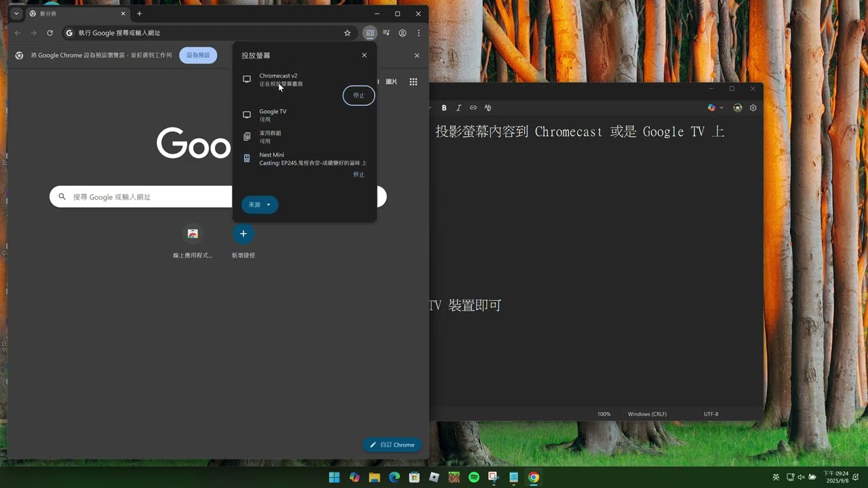Click the 圖片 images link
Viewport: 868px width, 488px height.
[391, 82]
